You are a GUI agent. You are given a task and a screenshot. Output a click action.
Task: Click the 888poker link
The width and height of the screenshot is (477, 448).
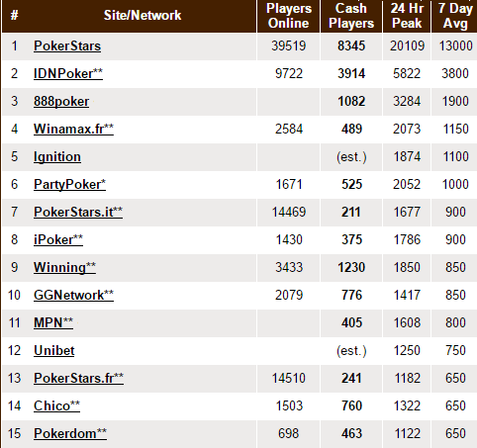(x=61, y=101)
